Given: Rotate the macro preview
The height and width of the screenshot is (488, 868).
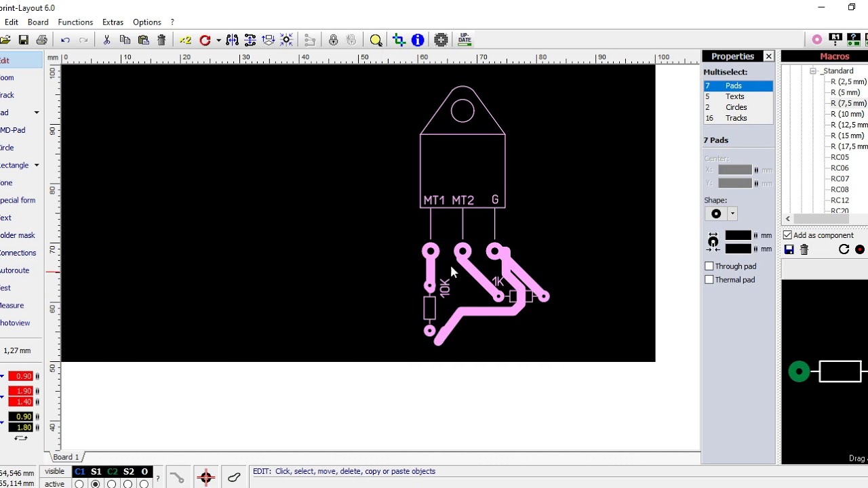Looking at the screenshot, I should (x=844, y=249).
